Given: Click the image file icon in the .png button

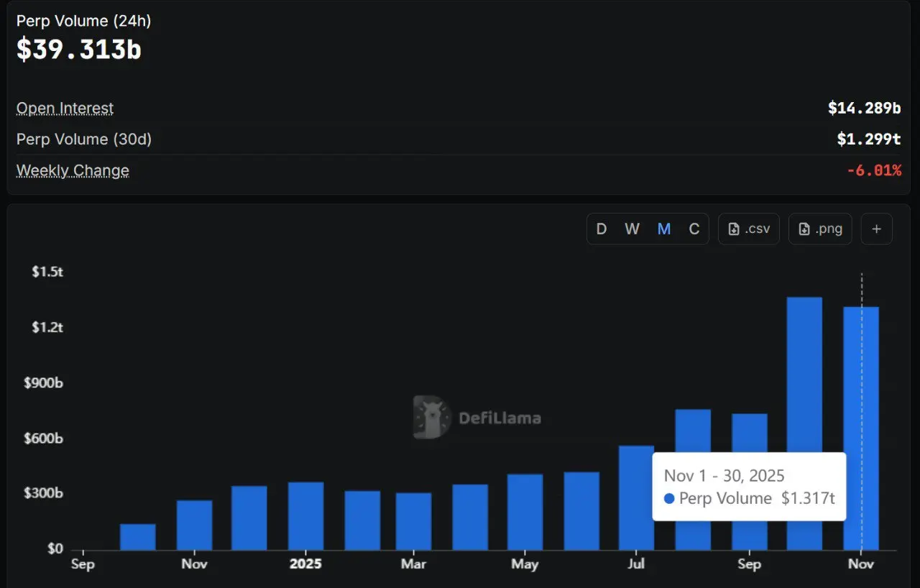Looking at the screenshot, I should pos(804,229).
